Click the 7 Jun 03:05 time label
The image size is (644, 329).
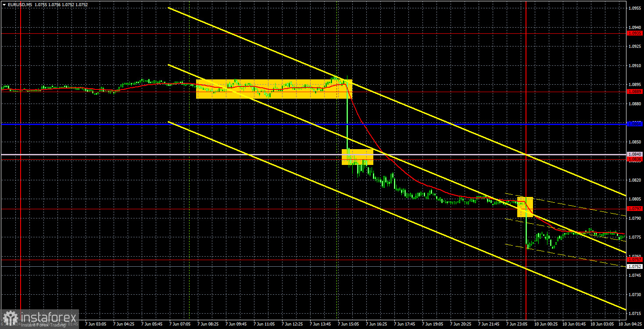coord(95,324)
